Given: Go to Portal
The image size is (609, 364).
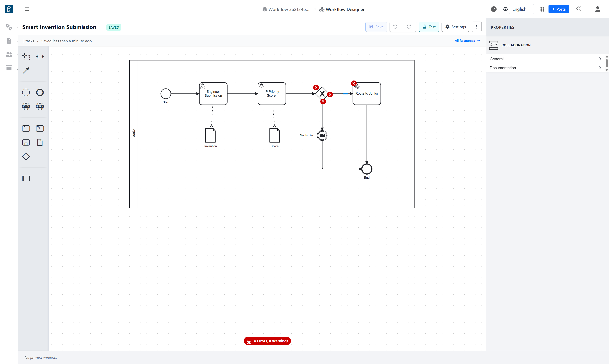Looking at the screenshot, I should click(558, 9).
